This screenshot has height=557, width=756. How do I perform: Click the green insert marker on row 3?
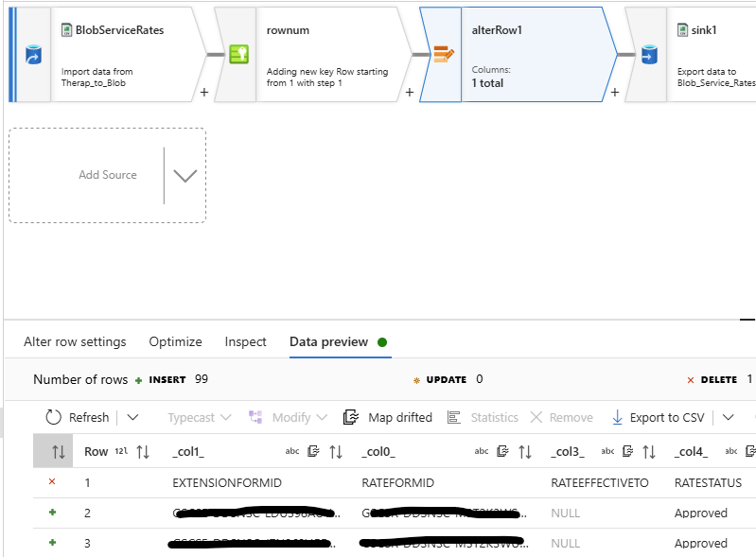(x=53, y=542)
